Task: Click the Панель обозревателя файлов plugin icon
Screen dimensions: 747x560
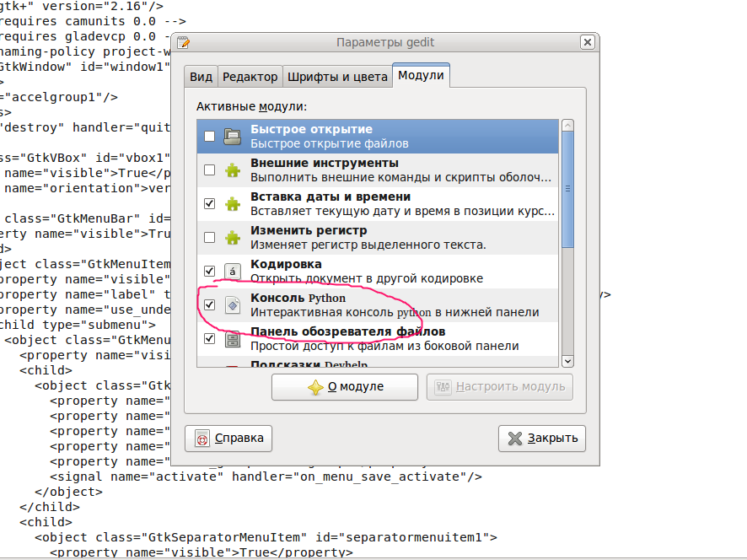Action: pos(233,339)
